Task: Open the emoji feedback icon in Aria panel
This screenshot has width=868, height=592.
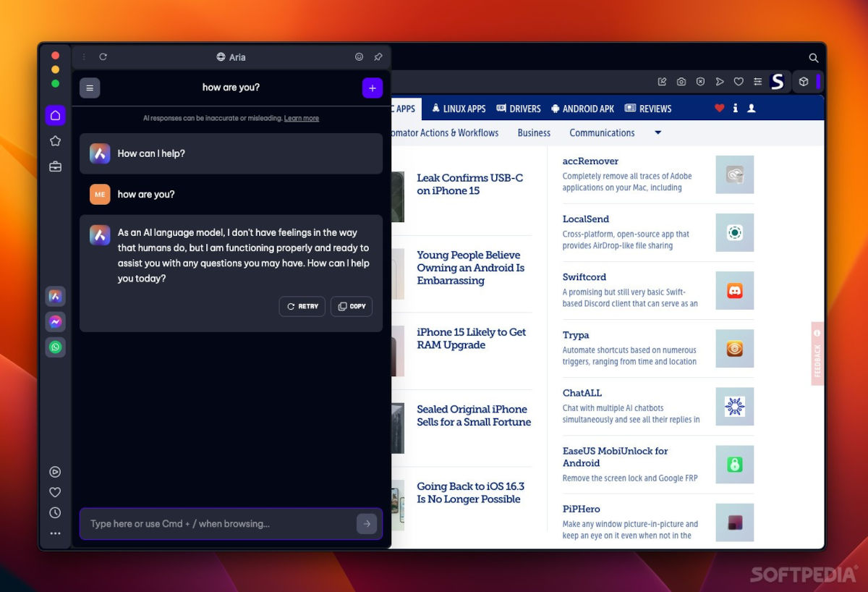Action: 359,56
